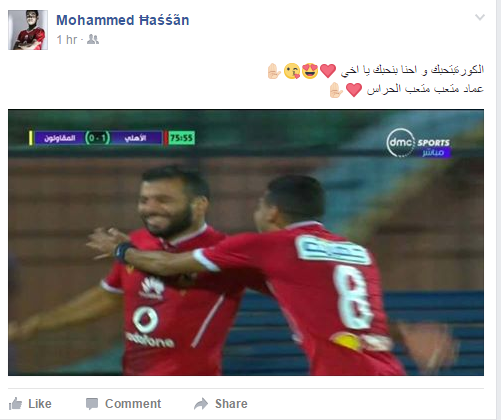Click the 0-1 scoreboard in the image

(97, 138)
